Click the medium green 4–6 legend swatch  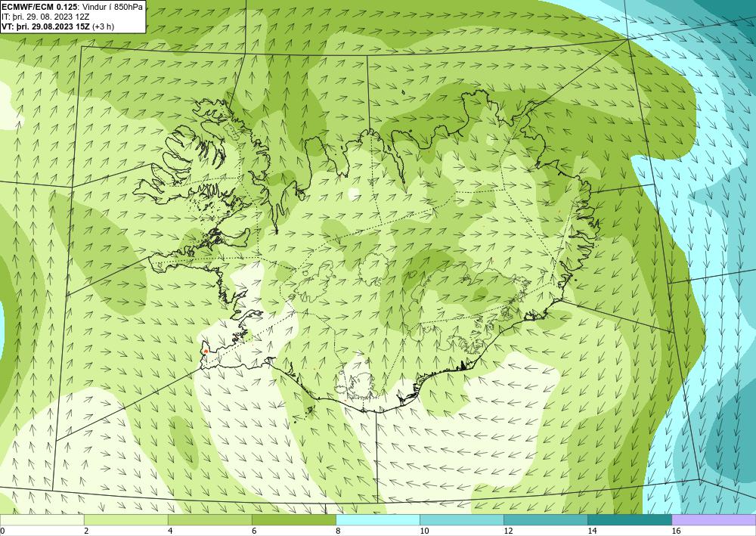point(209,520)
